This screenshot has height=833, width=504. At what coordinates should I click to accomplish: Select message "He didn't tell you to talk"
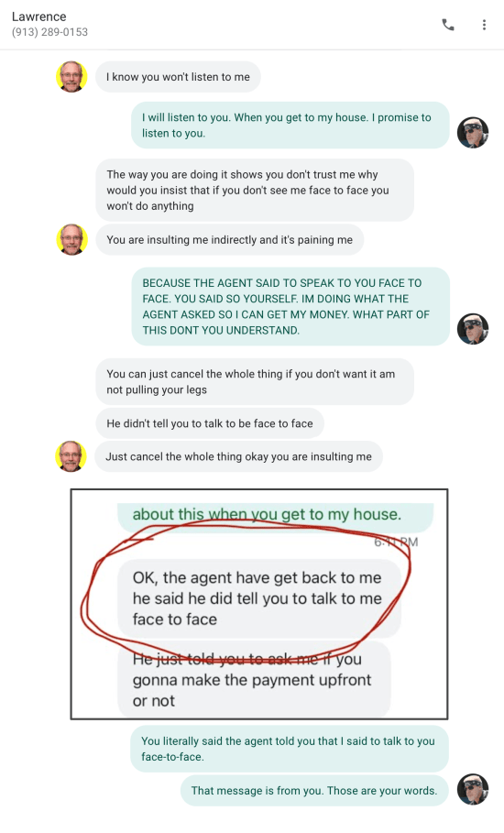click(x=210, y=423)
